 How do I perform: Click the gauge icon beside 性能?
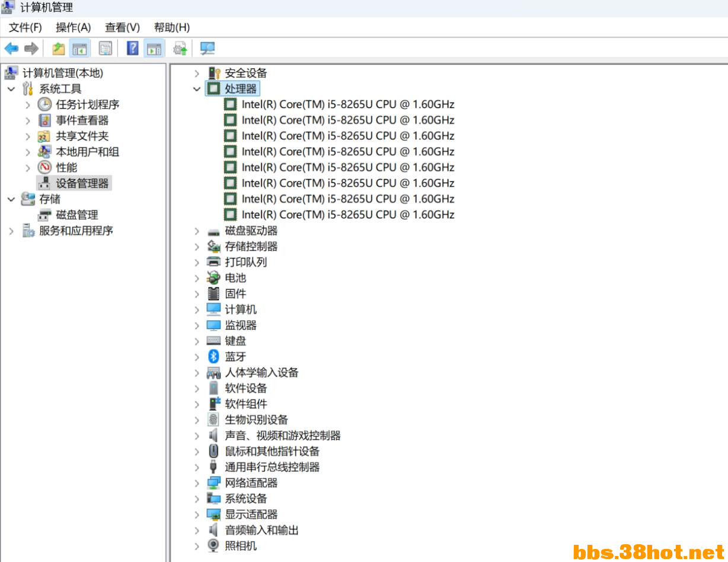tap(45, 168)
